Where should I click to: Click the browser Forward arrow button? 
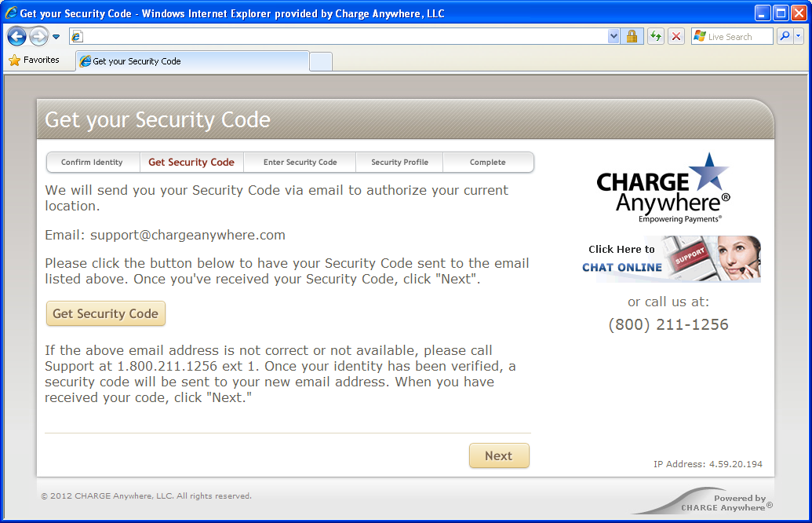(x=38, y=37)
